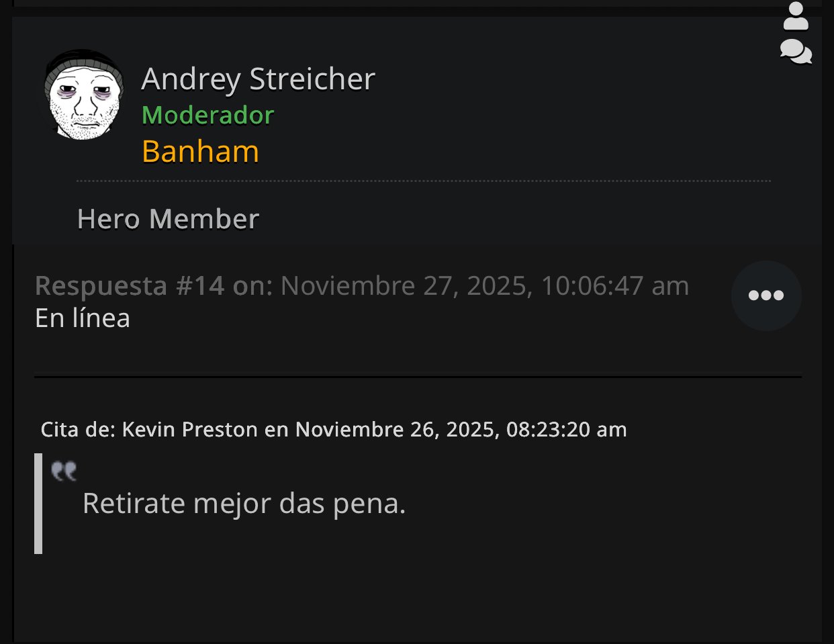Open the Respuesta #14 permalink
The image size is (834, 644).
tap(130, 286)
